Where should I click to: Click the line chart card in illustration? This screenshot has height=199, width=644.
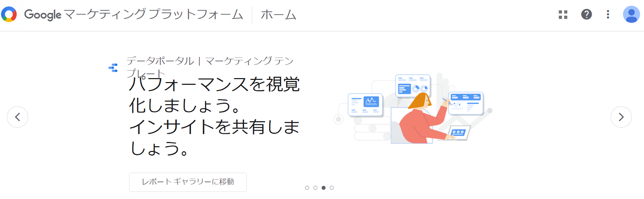tap(365, 105)
